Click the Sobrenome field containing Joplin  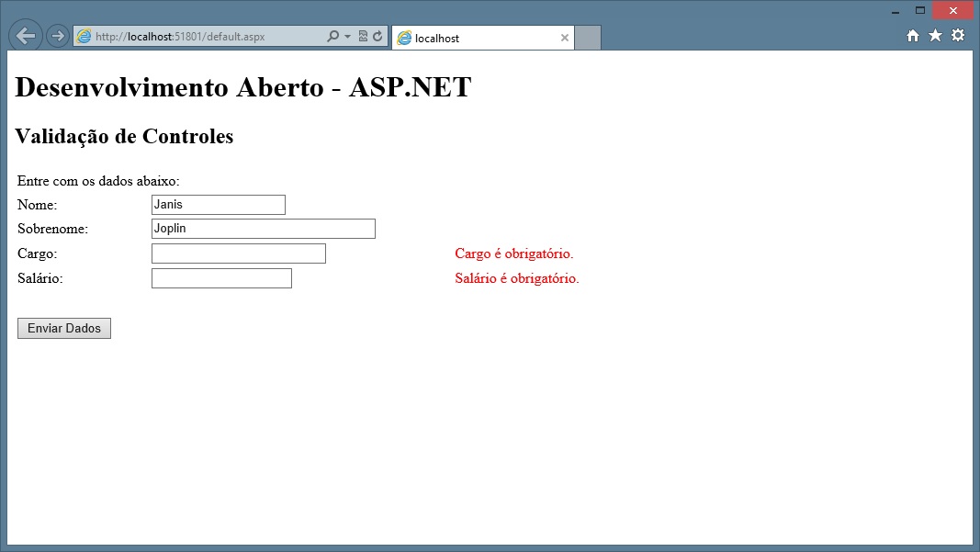263,229
